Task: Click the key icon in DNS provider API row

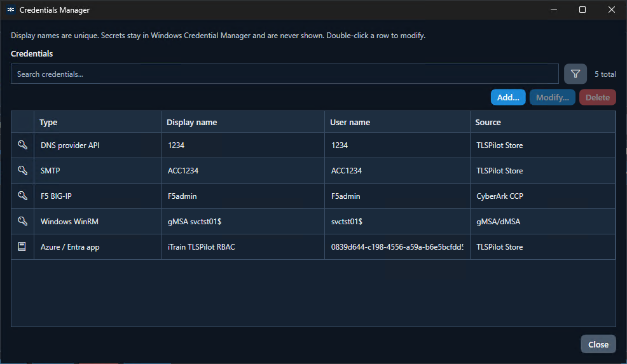Action: (22, 145)
